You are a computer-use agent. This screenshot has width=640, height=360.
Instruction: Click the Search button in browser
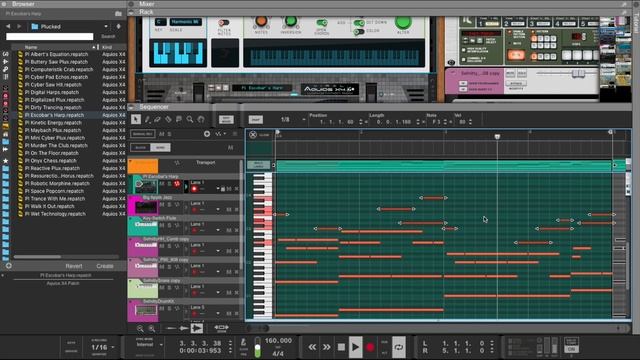108,36
